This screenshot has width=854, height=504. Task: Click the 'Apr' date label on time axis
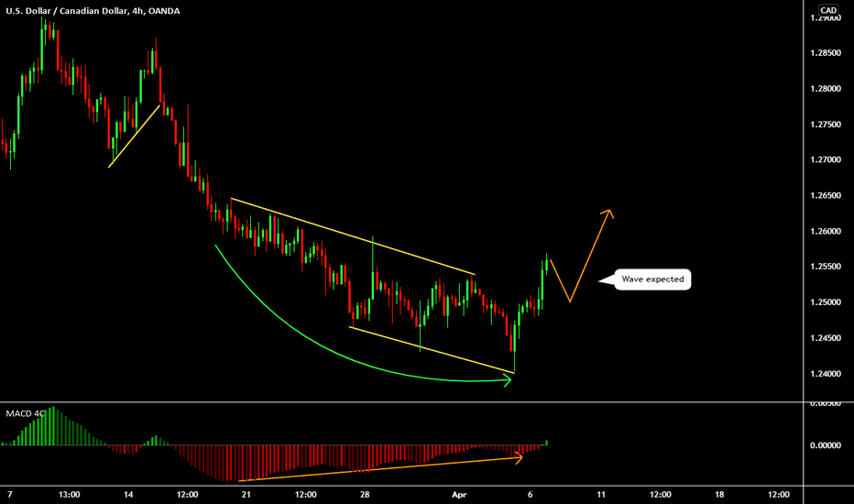tap(459, 495)
